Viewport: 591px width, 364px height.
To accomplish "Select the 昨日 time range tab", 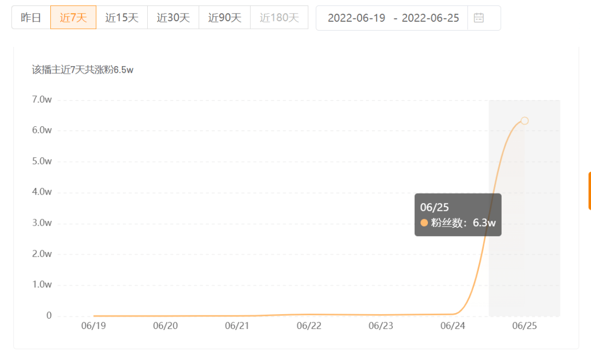I will click(x=31, y=17).
